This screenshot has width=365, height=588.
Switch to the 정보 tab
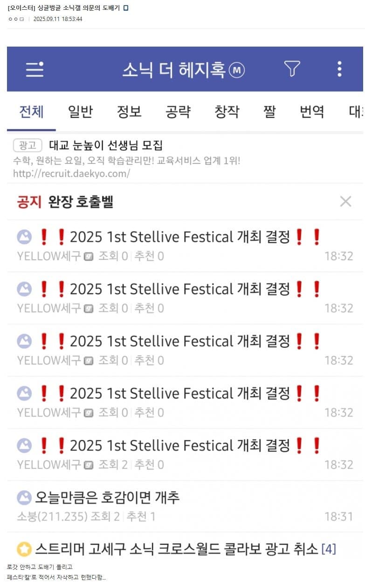[129, 112]
